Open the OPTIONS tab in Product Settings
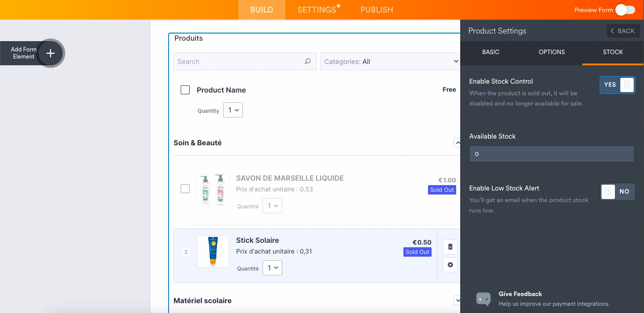This screenshot has height=313, width=644. coord(551,52)
